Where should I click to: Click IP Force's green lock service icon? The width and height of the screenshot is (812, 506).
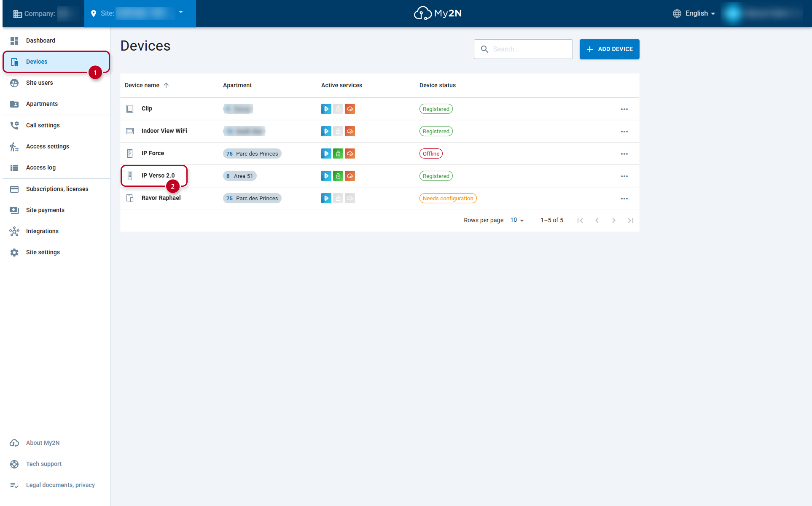[x=338, y=153]
